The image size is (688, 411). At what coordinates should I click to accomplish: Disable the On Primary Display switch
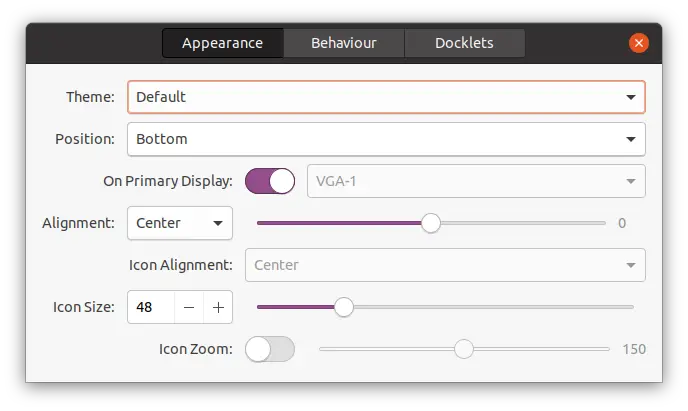coord(270,181)
